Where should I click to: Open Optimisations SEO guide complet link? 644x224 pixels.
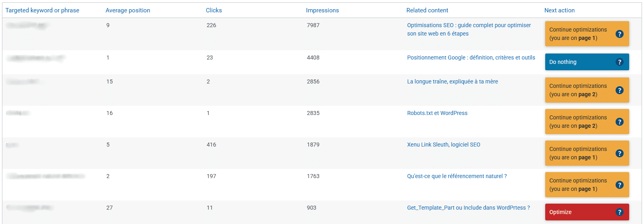point(469,30)
